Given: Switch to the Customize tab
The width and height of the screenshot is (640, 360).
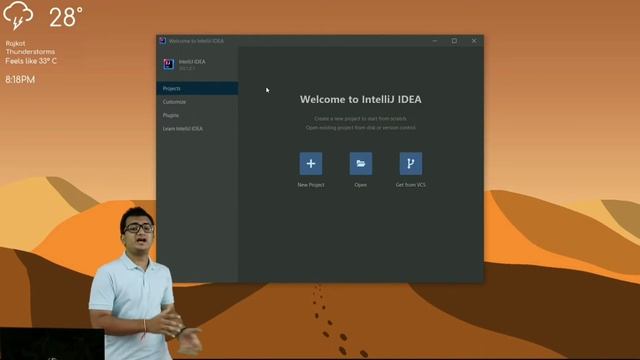Looking at the screenshot, I should [x=197, y=102].
